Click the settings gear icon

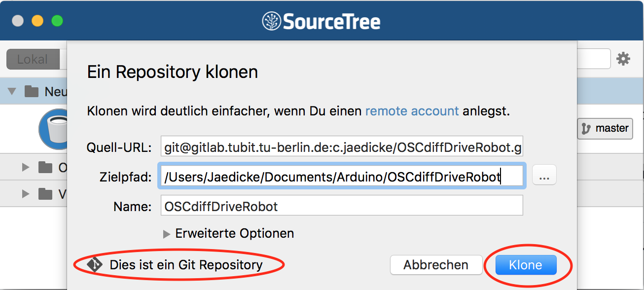coord(623,59)
